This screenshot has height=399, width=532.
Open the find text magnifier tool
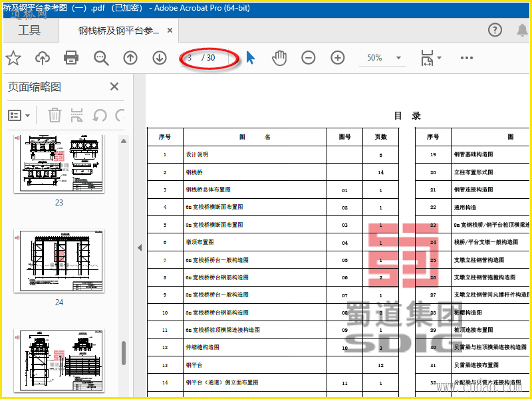[x=101, y=58]
